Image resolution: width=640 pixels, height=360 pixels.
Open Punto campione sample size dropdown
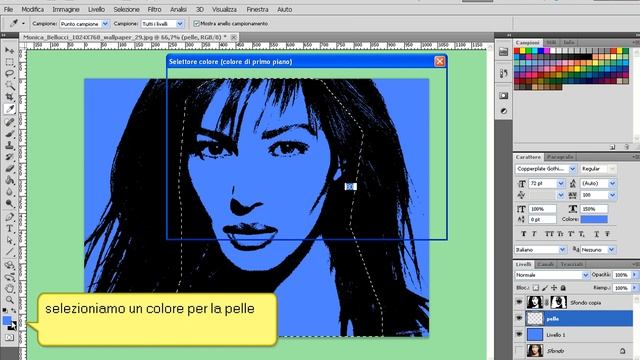point(105,24)
